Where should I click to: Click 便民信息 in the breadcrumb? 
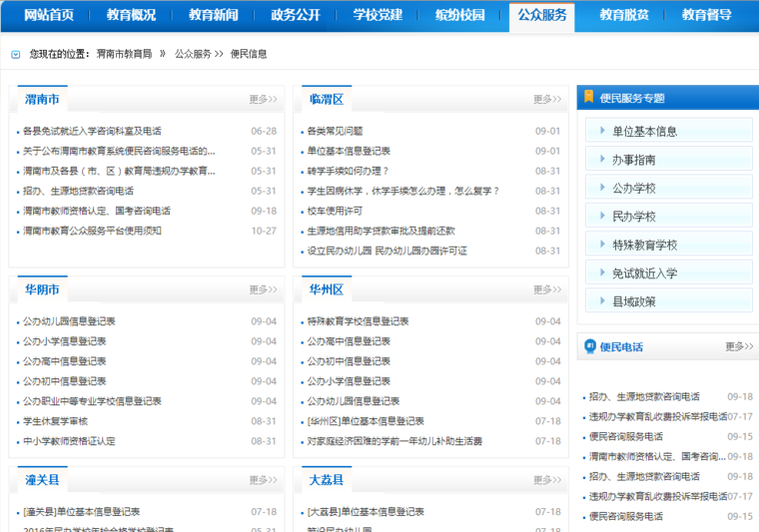click(x=249, y=54)
